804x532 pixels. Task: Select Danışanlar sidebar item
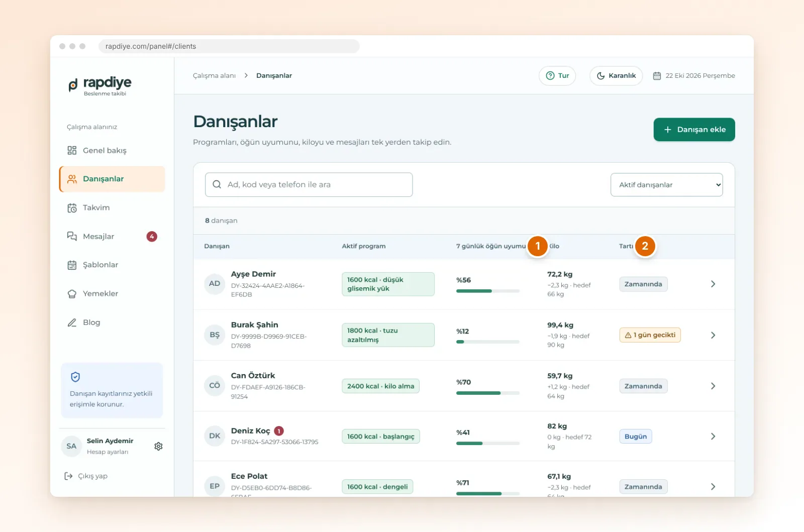pos(112,179)
